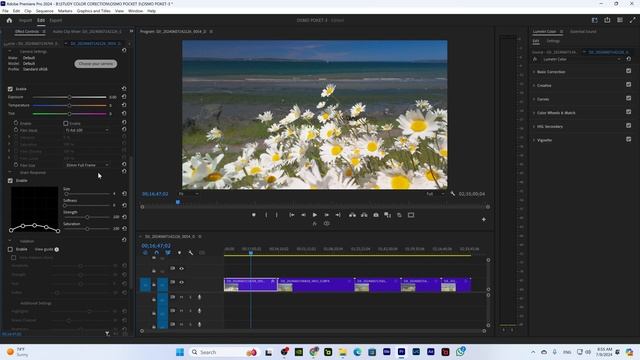Step forward one frame in Program Monitor
Image resolution: width=640 pixels, height=360 pixels.
tap(327, 215)
